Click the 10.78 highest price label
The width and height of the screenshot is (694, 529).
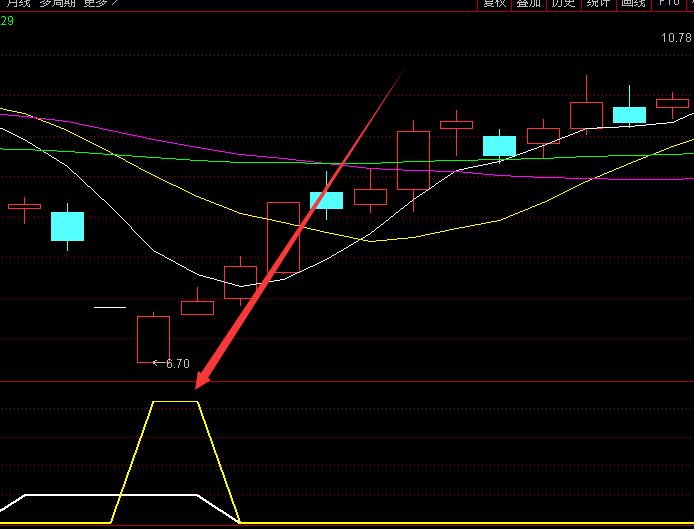coord(675,39)
